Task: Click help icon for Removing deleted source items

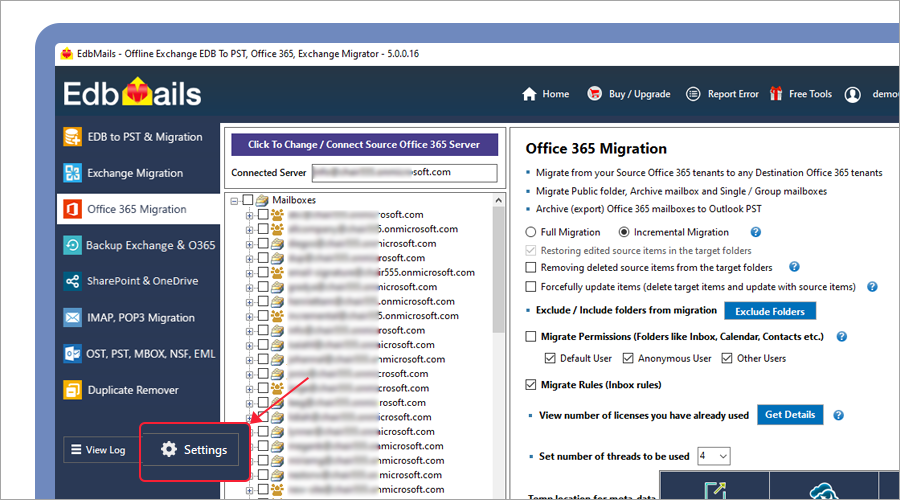Action: 794,267
